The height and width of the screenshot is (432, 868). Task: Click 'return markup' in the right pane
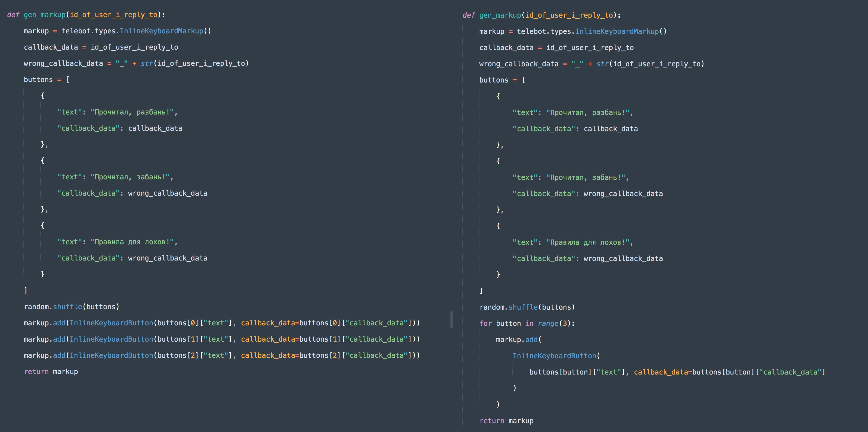point(506,421)
